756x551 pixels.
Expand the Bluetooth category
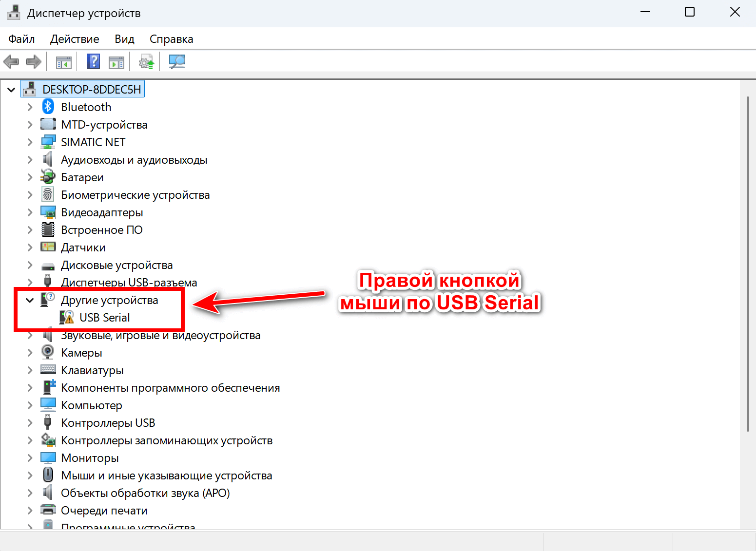[x=30, y=107]
